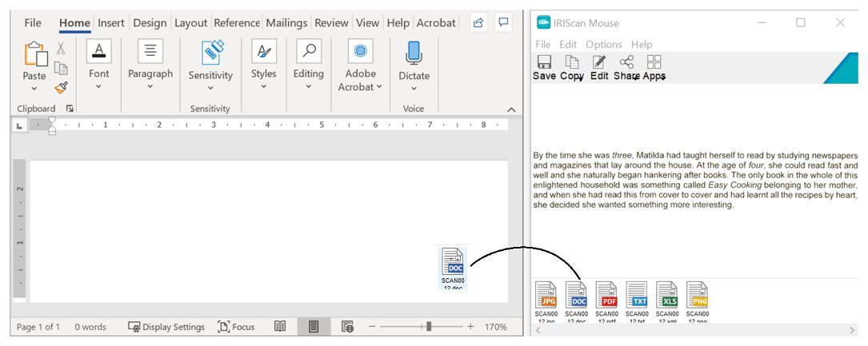The height and width of the screenshot is (346, 868).
Task: Open the Adobe Acrobat ribbon button
Action: tap(360, 51)
